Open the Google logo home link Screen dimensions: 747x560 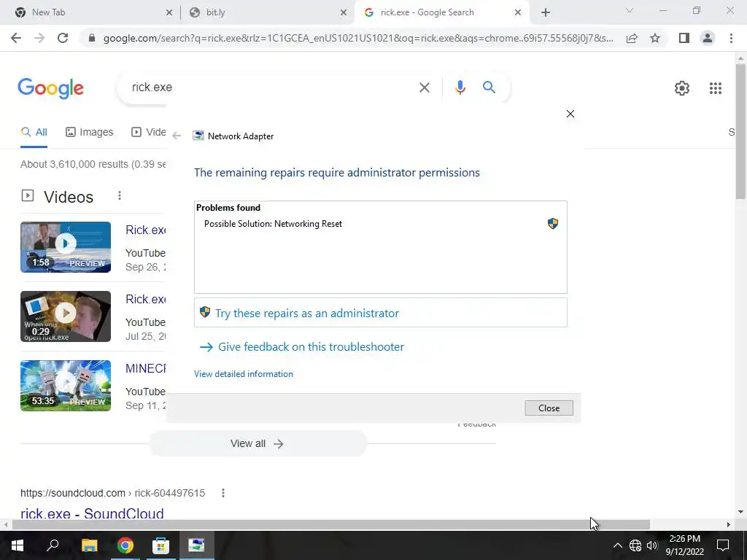(x=50, y=88)
